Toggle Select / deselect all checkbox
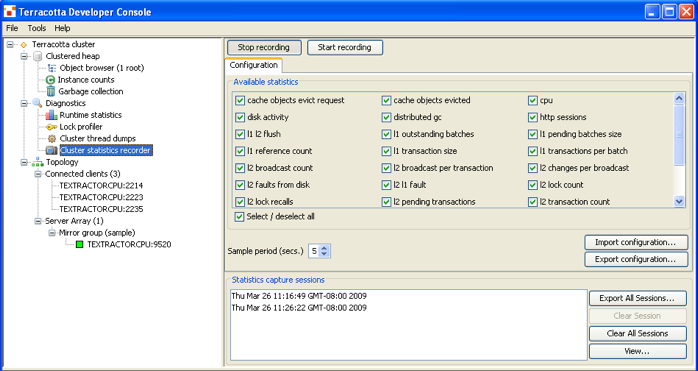Viewport: 698px width, 371px height. point(239,217)
